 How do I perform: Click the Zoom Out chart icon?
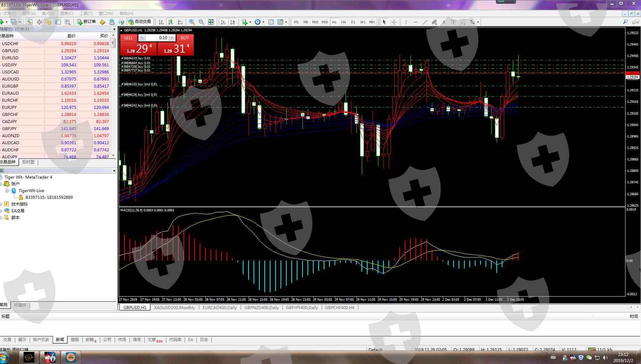[x=201, y=22]
